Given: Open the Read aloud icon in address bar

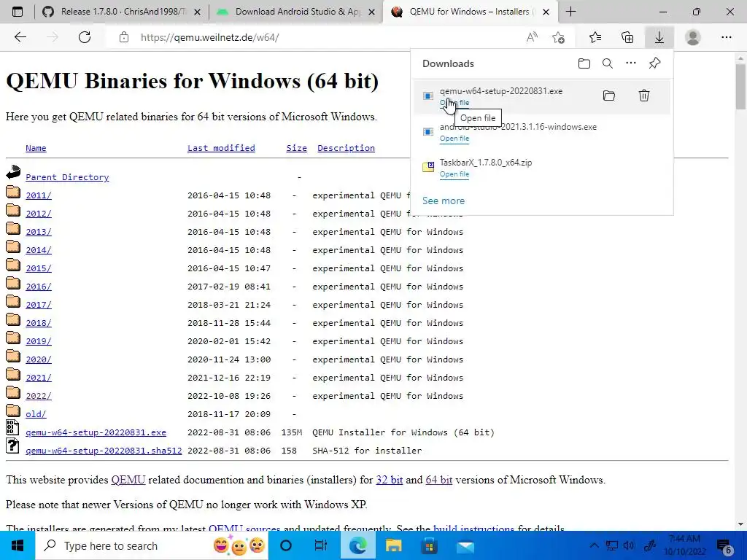Looking at the screenshot, I should pos(532,37).
